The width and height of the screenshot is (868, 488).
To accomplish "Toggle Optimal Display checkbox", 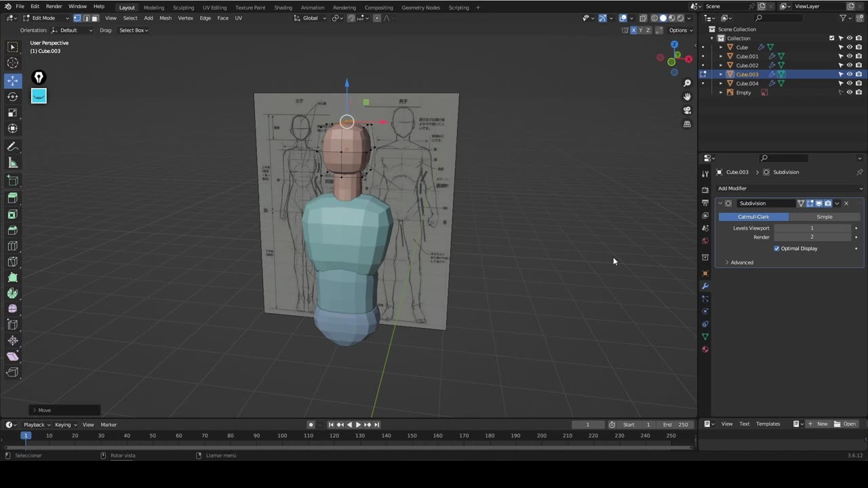I will [x=776, y=249].
